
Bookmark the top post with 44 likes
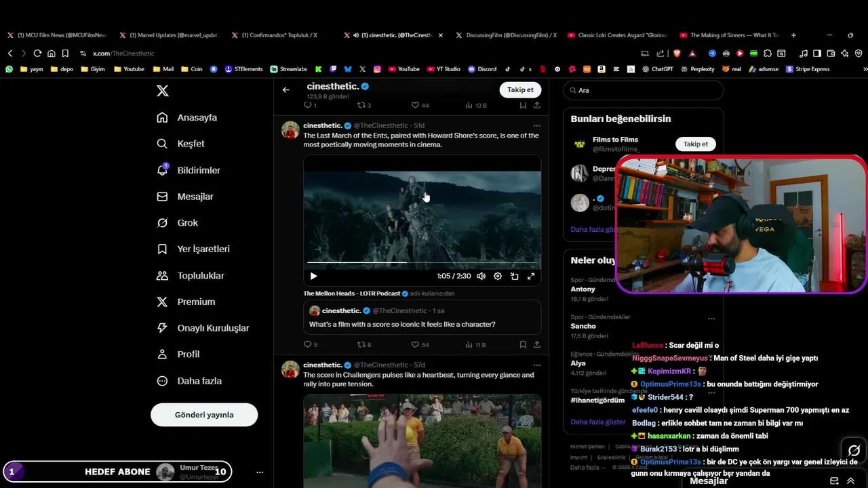click(523, 105)
